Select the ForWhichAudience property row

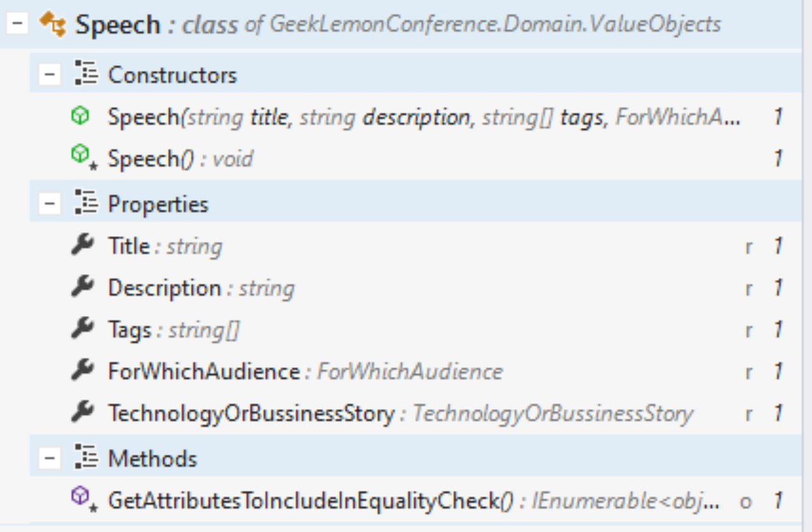click(x=415, y=371)
